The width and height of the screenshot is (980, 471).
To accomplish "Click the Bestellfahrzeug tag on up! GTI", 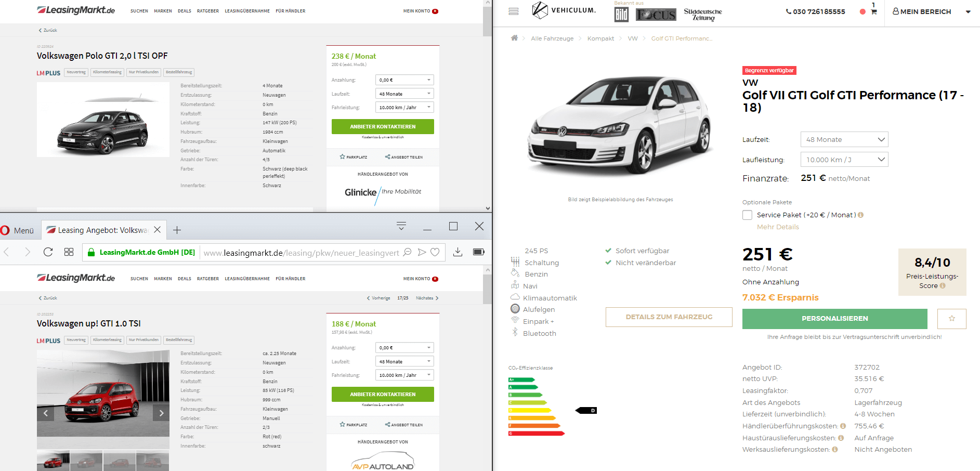I will point(179,340).
